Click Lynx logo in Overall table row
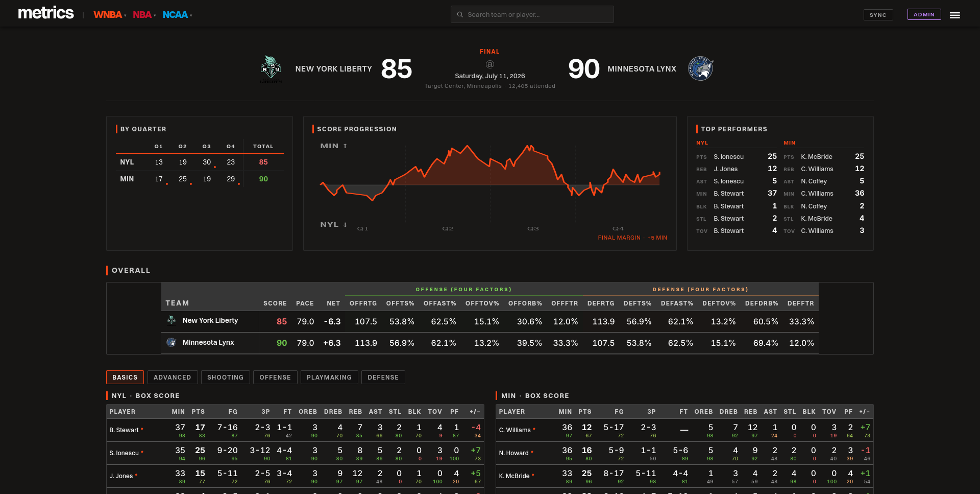The width and height of the screenshot is (980, 494). point(171,342)
